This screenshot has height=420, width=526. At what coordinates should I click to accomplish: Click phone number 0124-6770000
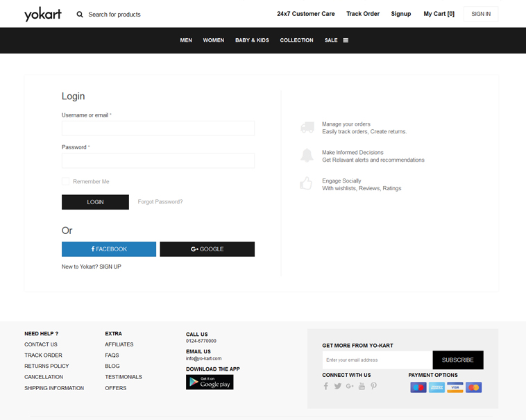[201, 341]
